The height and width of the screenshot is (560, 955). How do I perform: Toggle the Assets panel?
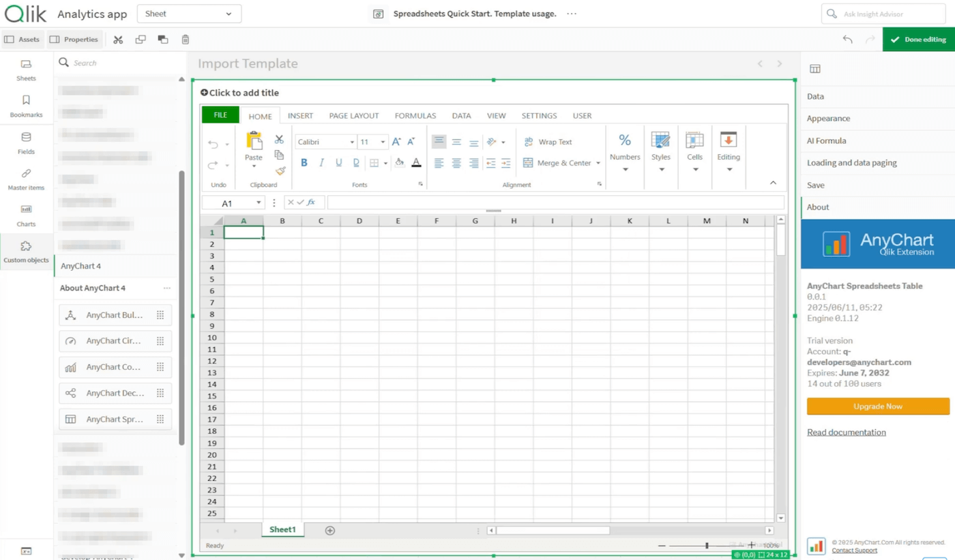coord(22,40)
